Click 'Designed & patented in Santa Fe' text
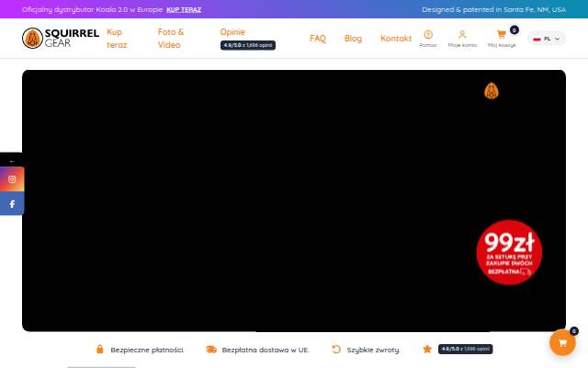The image size is (588, 368). [493, 9]
